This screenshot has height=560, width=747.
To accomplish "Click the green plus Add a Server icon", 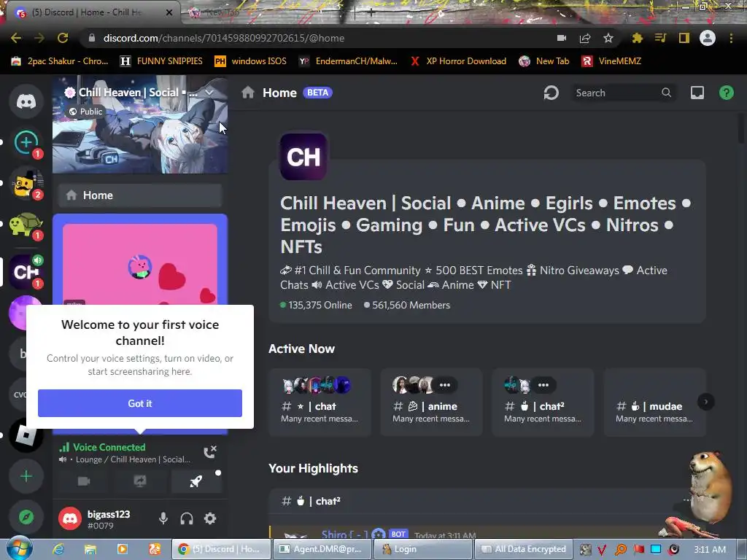I will point(26,475).
